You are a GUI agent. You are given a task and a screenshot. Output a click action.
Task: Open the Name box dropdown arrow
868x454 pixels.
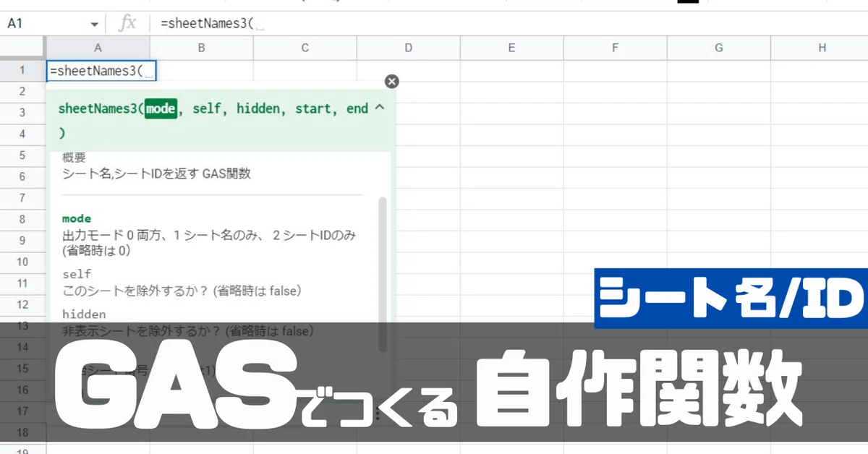94,24
